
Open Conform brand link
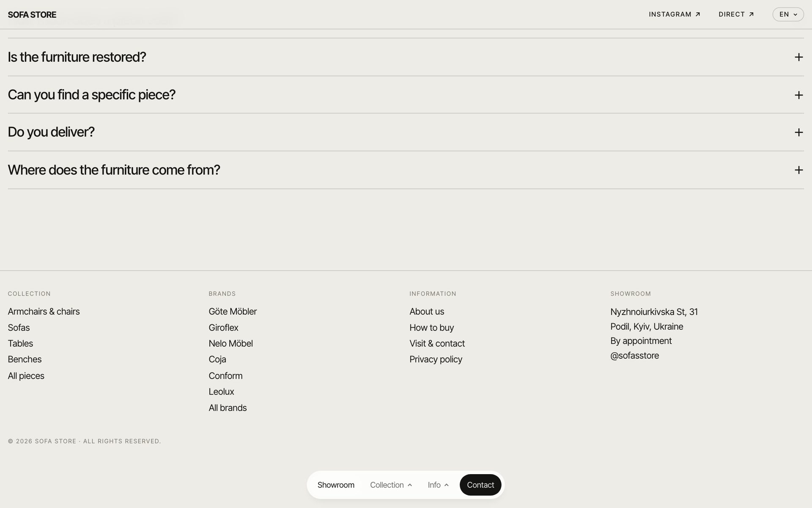coord(225,376)
